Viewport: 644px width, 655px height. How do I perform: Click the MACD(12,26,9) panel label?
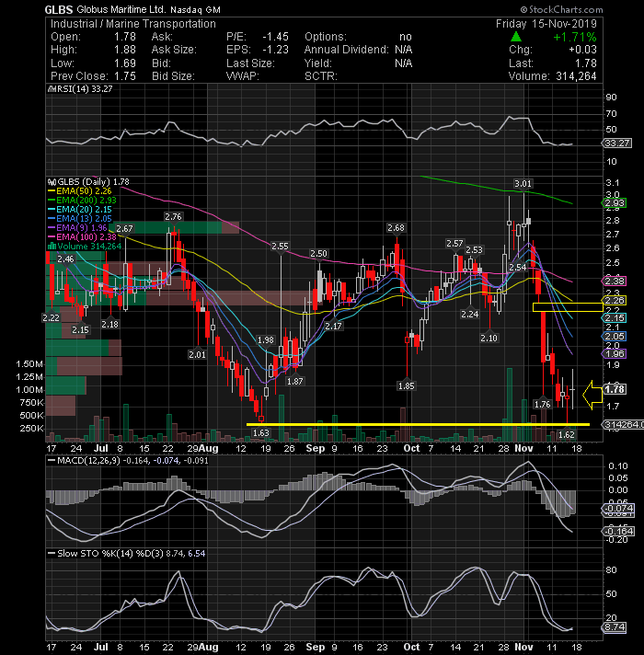[x=126, y=461]
